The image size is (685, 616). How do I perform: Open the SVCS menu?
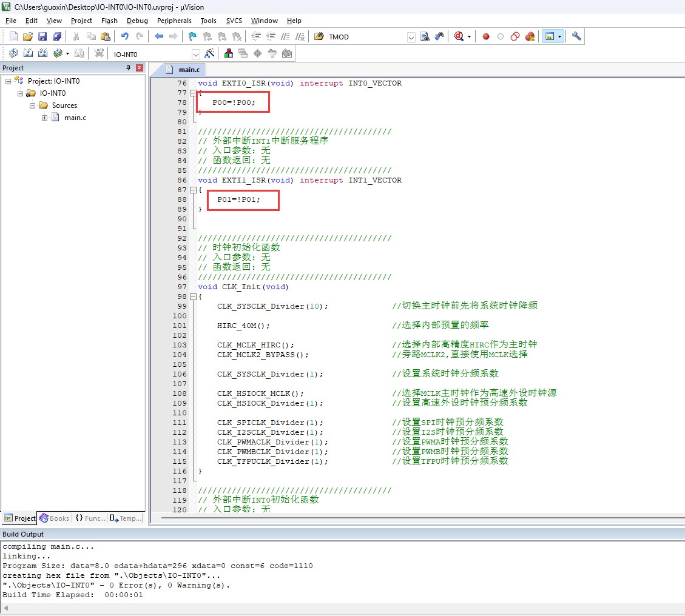pyautogui.click(x=234, y=21)
